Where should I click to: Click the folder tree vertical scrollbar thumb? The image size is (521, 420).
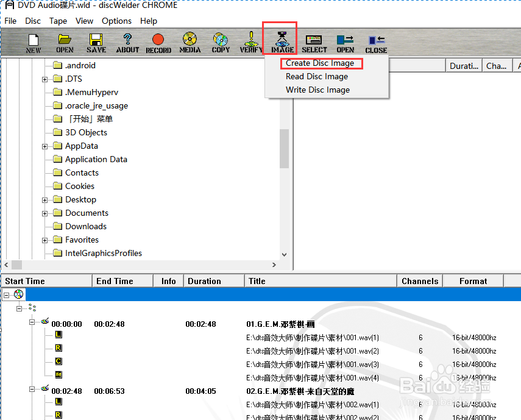284,149
